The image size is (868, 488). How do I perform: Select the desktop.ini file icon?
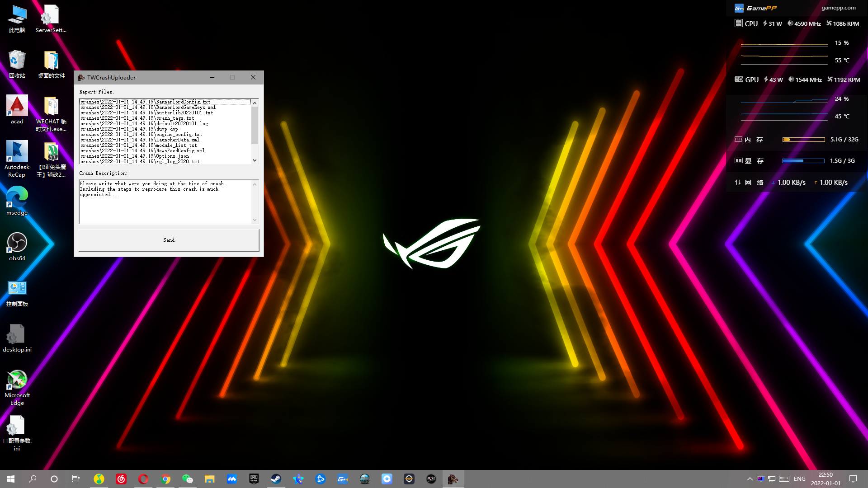point(17,338)
